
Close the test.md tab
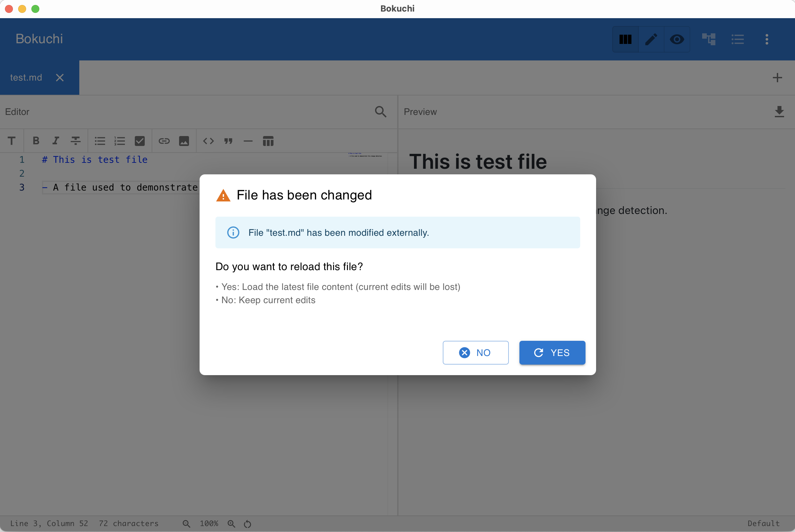pyautogui.click(x=59, y=77)
